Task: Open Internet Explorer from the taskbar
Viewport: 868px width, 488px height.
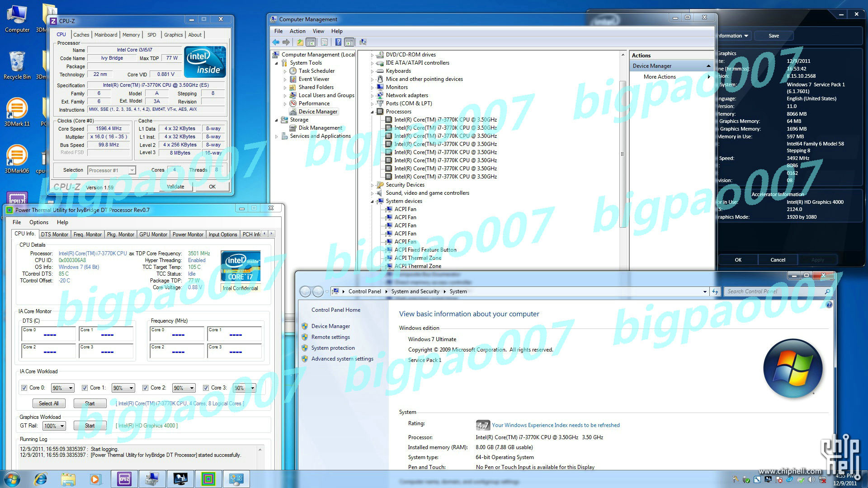Action: [x=41, y=479]
